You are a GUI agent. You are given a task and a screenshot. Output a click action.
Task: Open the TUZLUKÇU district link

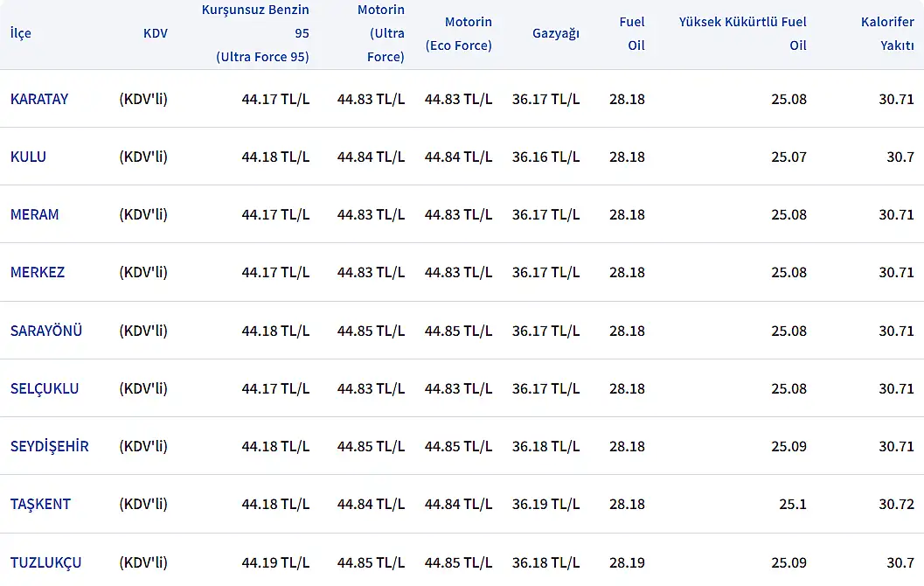click(x=46, y=562)
